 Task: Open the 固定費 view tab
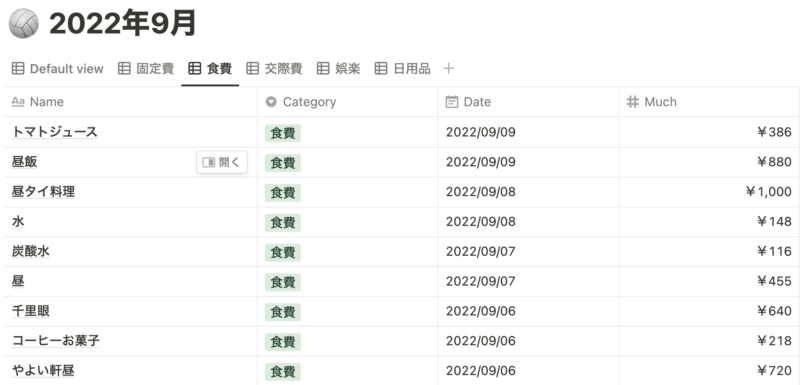click(x=146, y=68)
